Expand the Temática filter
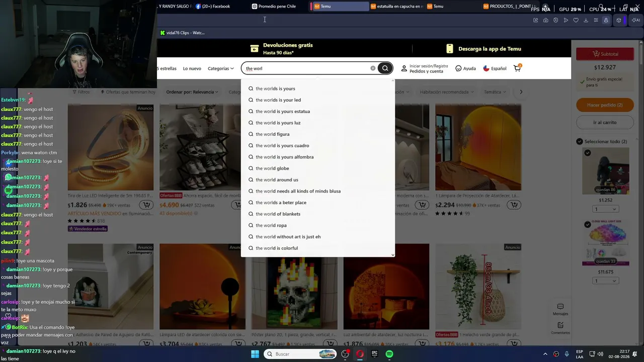644x362 pixels. [x=495, y=92]
